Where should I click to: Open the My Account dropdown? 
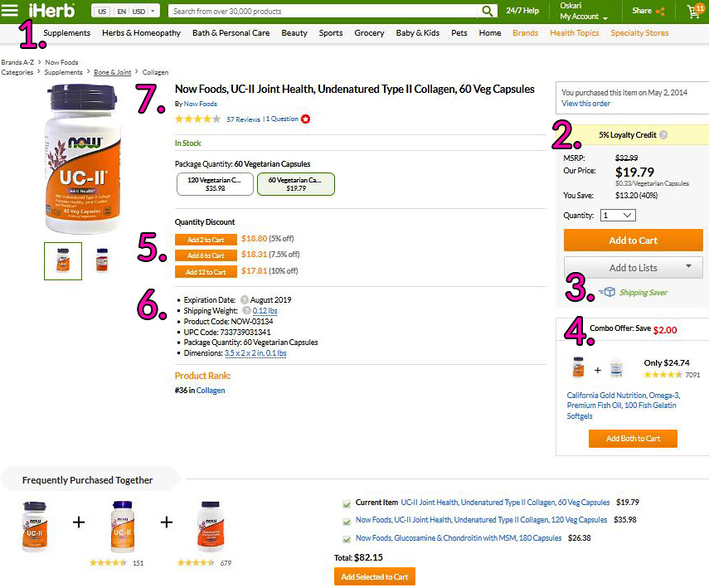[583, 17]
